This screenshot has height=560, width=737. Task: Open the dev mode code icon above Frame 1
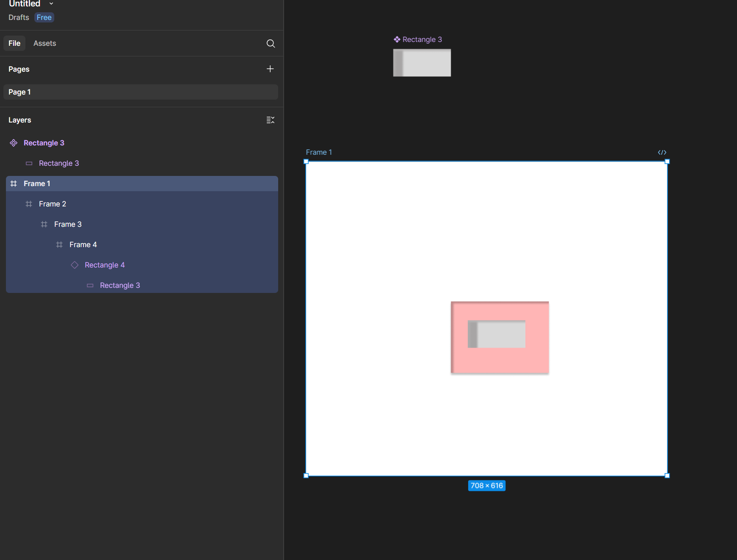tap(662, 152)
